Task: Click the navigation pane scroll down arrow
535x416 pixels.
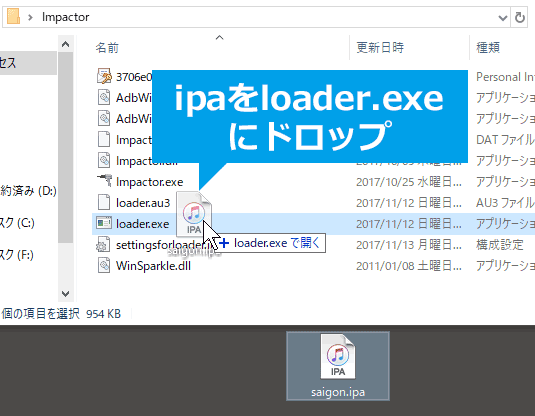Action: pyautogui.click(x=66, y=293)
